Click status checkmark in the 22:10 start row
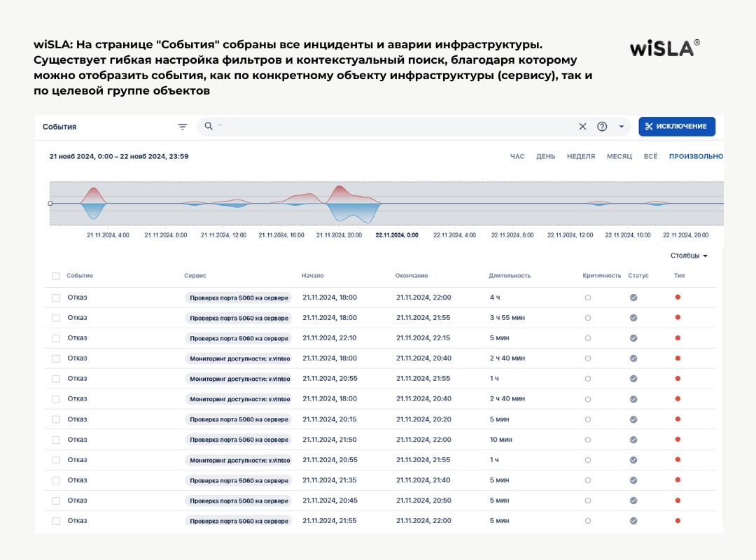This screenshot has width=756, height=560. (x=633, y=338)
